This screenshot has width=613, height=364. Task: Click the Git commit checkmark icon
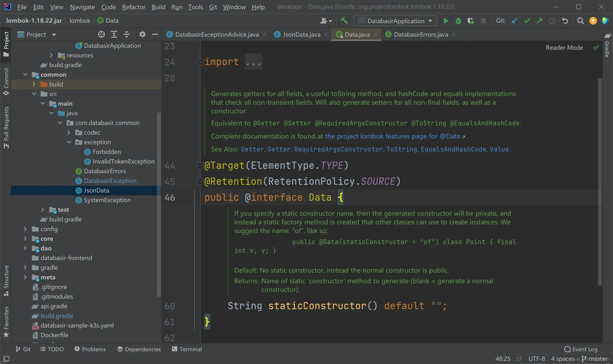tap(527, 21)
